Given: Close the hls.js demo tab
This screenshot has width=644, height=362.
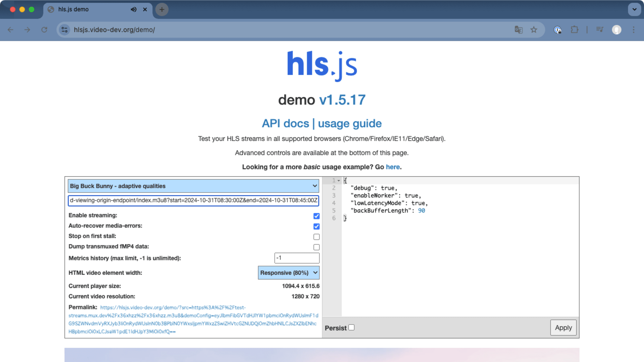Looking at the screenshot, I should pyautogui.click(x=145, y=9).
